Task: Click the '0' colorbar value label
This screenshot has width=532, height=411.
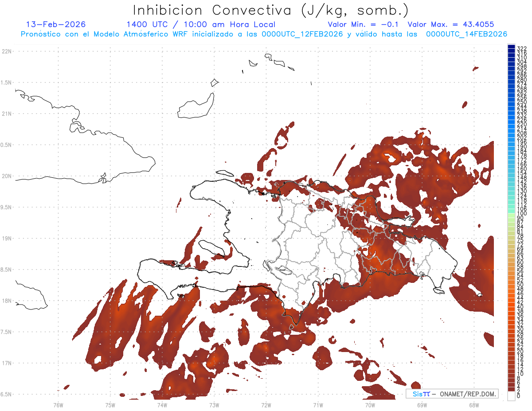Action: click(519, 396)
